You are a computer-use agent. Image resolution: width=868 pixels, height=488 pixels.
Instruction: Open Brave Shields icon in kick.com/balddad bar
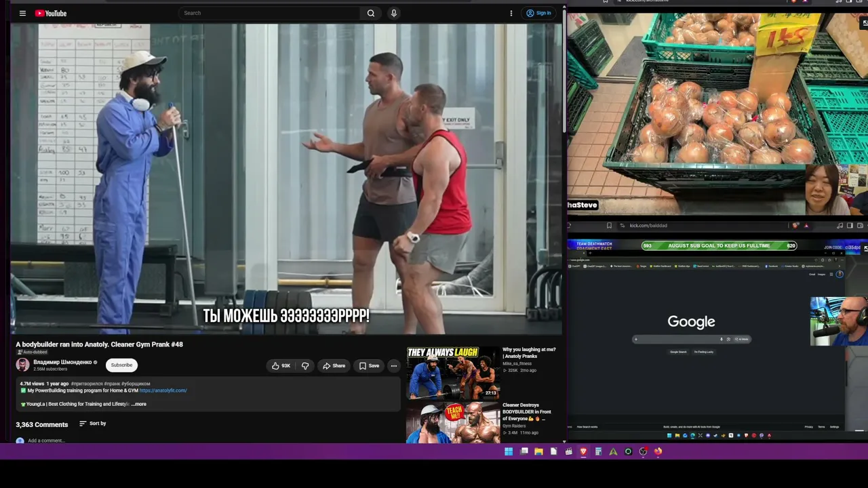point(795,226)
